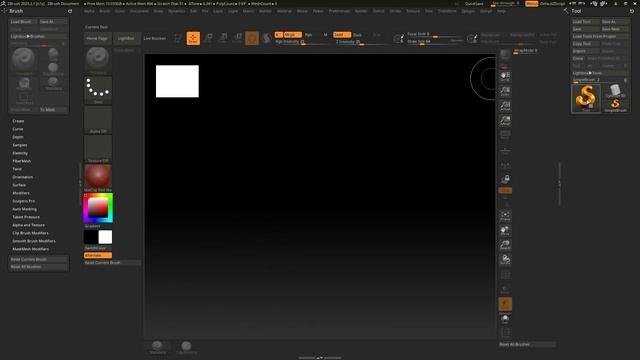This screenshot has width=640, height=360.
Task: Click the Reset Current Brush button in Brush palette
Action: (x=38, y=259)
